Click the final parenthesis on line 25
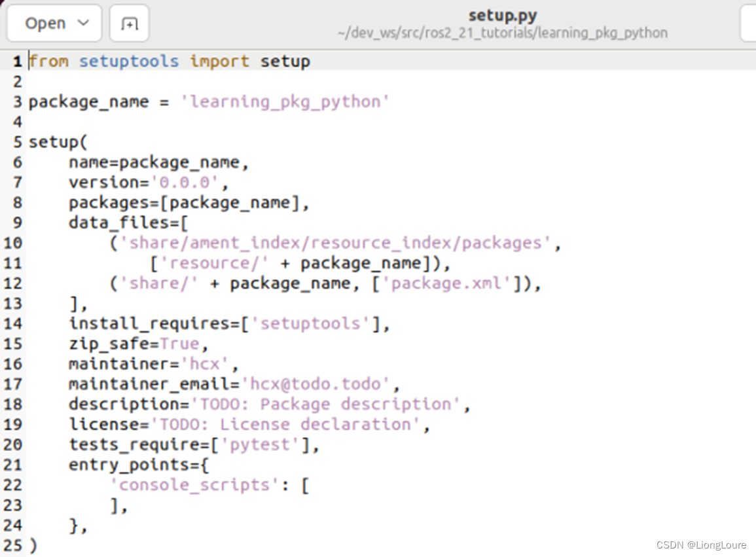Image resolution: width=756 pixels, height=557 pixels. tap(33, 546)
